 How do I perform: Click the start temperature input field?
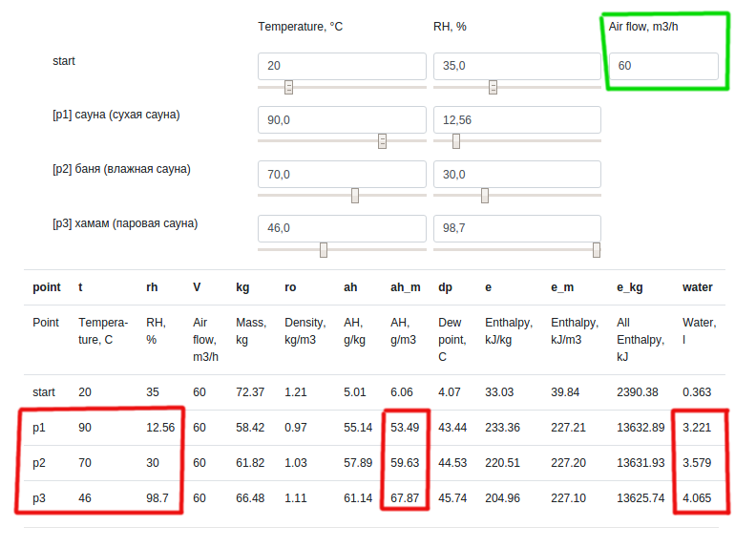342,66
